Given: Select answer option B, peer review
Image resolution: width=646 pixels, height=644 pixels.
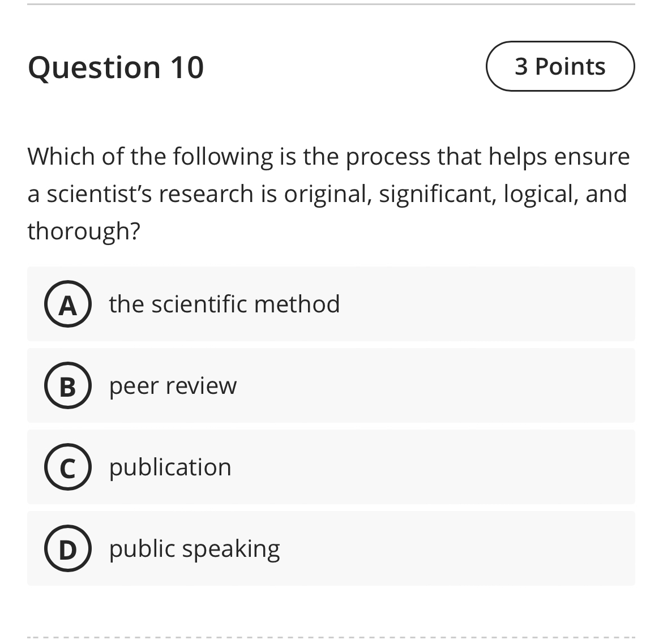Looking at the screenshot, I should (x=331, y=386).
